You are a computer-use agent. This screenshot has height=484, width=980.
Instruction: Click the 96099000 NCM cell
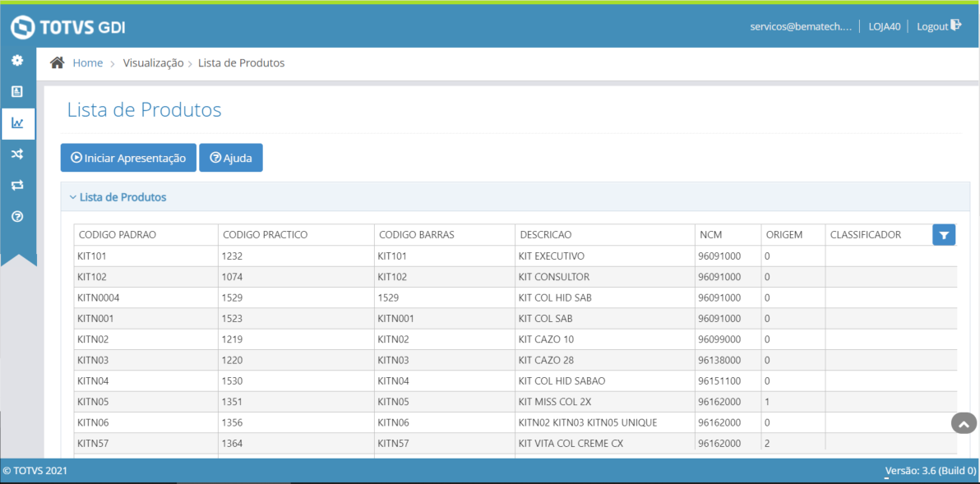(728, 339)
